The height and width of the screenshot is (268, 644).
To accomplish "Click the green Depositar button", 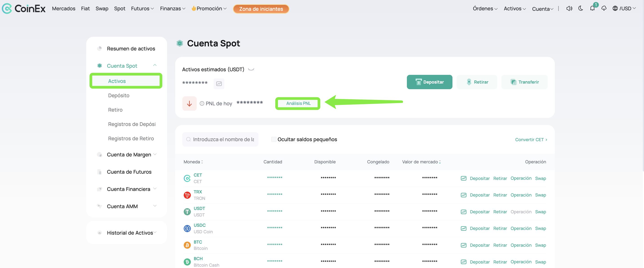I will point(429,82).
